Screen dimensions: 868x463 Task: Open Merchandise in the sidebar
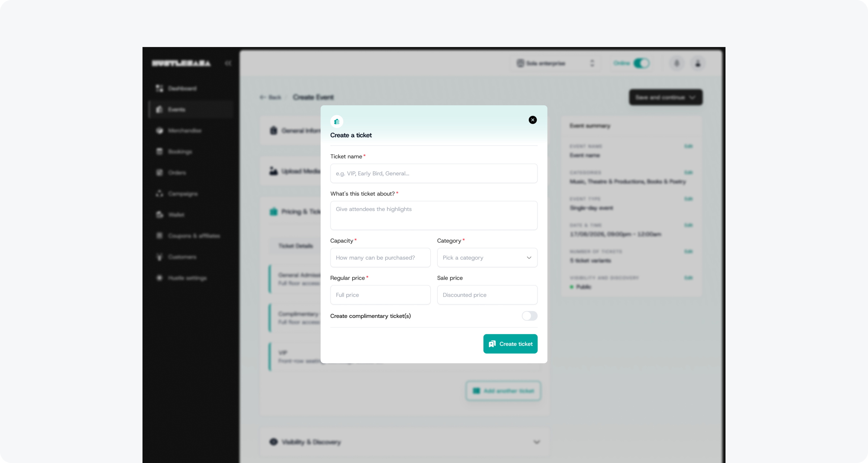[x=191, y=130]
